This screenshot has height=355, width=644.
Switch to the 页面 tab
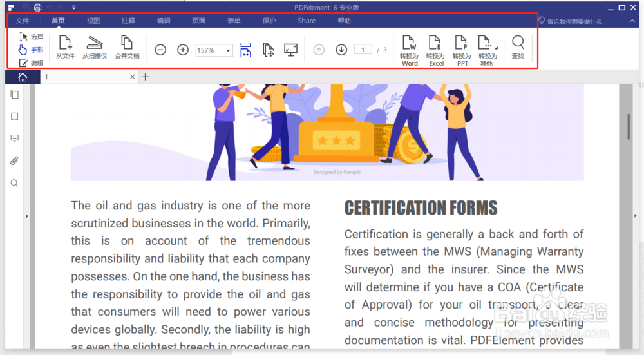tap(199, 21)
